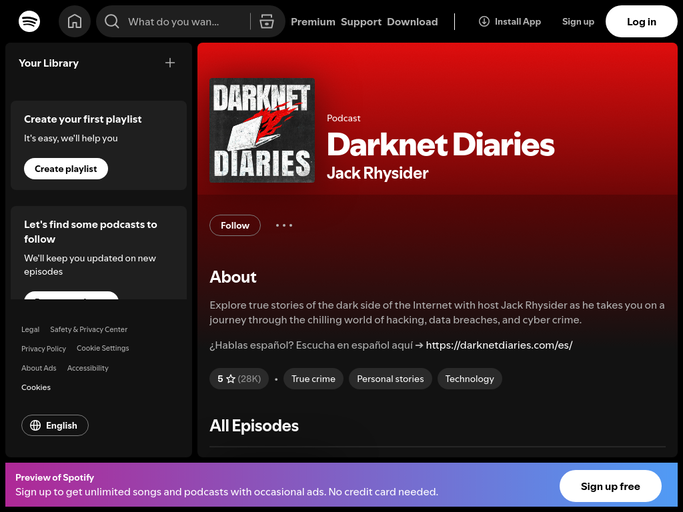Open the Premium link
Screen dimensions: 683x512
[313, 22]
